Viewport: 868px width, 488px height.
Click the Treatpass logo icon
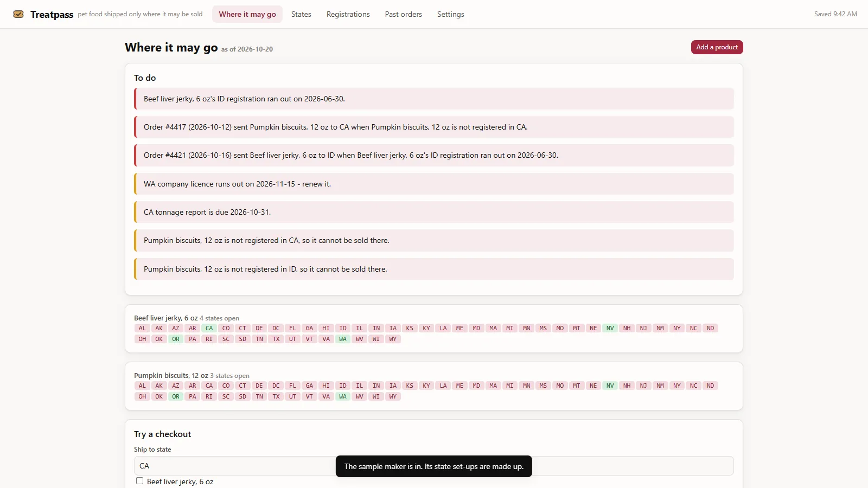click(x=18, y=14)
